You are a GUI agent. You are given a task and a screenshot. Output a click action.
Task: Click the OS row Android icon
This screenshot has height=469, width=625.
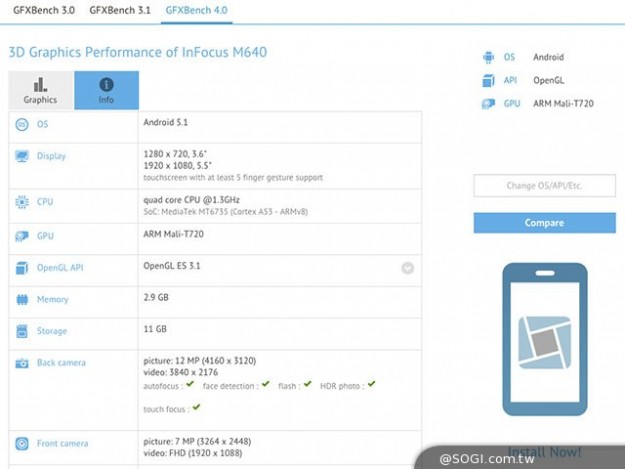tap(22, 124)
